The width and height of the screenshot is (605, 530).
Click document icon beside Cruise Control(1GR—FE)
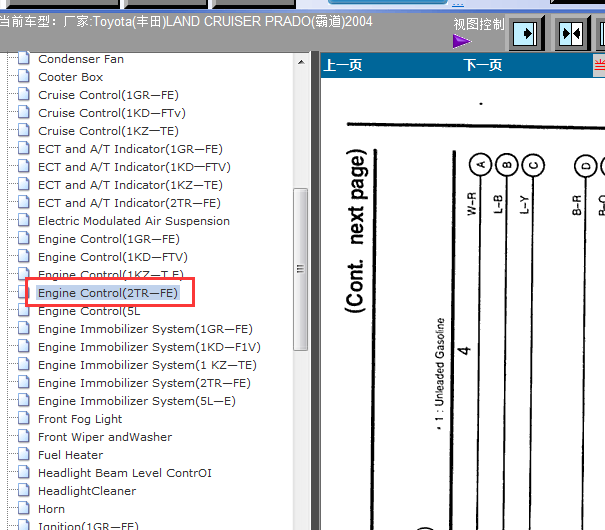[24, 94]
